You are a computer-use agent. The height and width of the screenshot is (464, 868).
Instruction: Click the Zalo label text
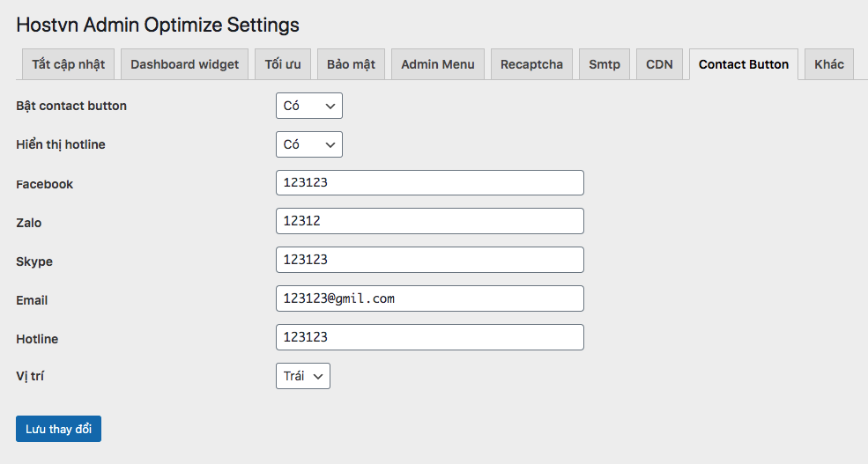tap(29, 223)
